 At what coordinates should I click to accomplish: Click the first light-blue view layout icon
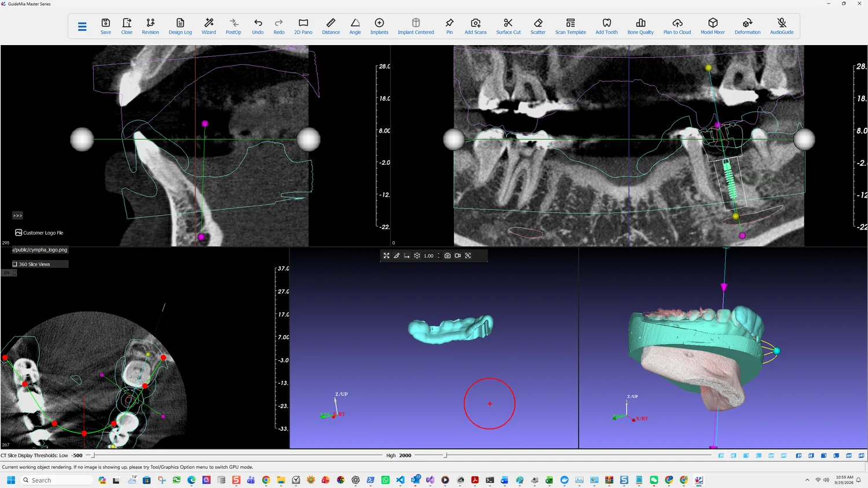721,456
